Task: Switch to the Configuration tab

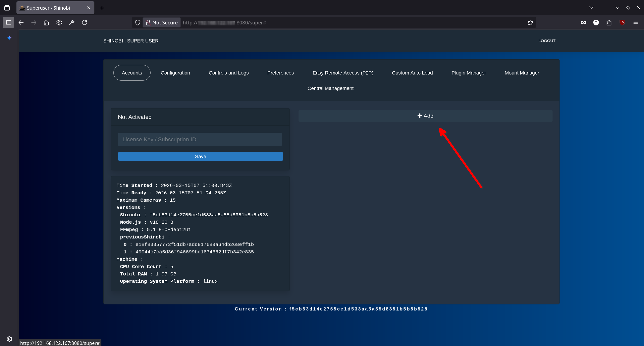Action: point(175,73)
